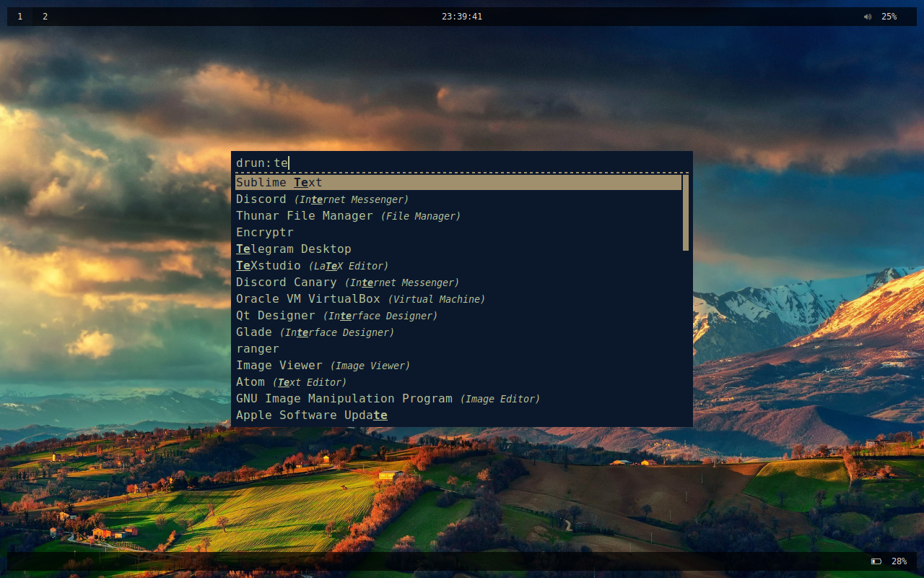
Task: Choose the Encryptr entry
Action: click(458, 233)
